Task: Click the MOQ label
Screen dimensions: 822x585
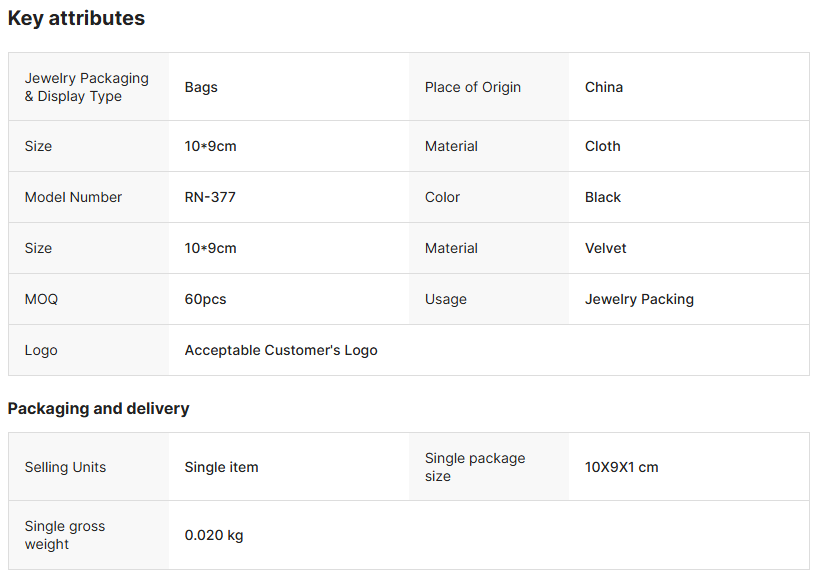Action: (41, 299)
